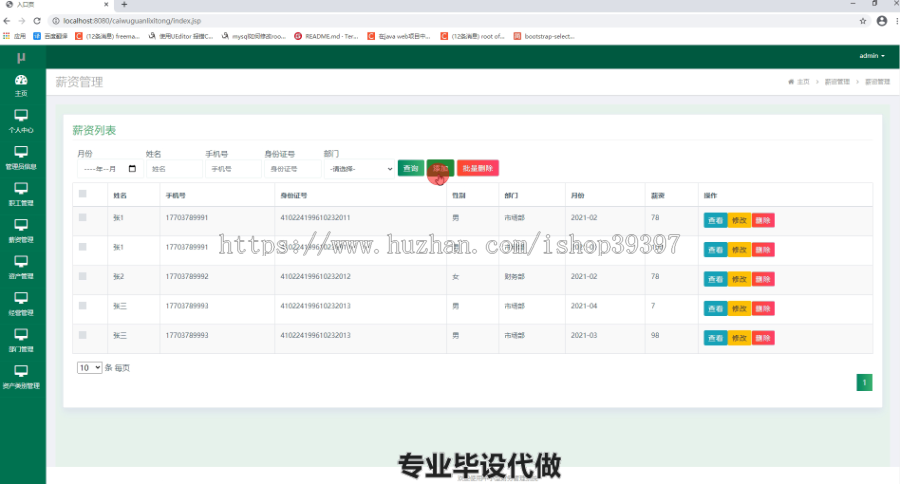Click 查看 for the 张2 row
Viewport: 900px width, 484px height.
pos(715,279)
